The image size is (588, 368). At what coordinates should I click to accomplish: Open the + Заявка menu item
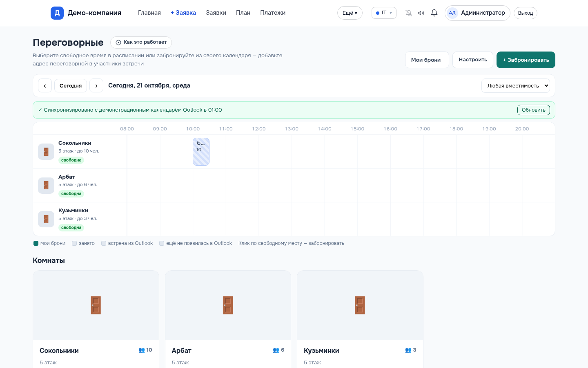tap(183, 13)
